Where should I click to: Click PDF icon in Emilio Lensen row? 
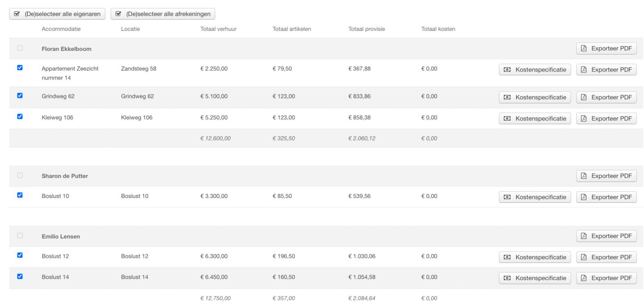(584, 236)
